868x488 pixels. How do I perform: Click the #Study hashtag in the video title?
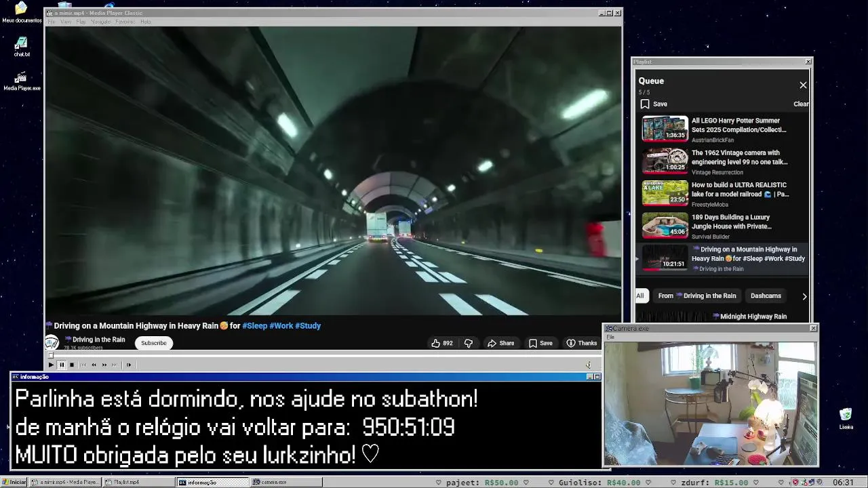[308, 326]
